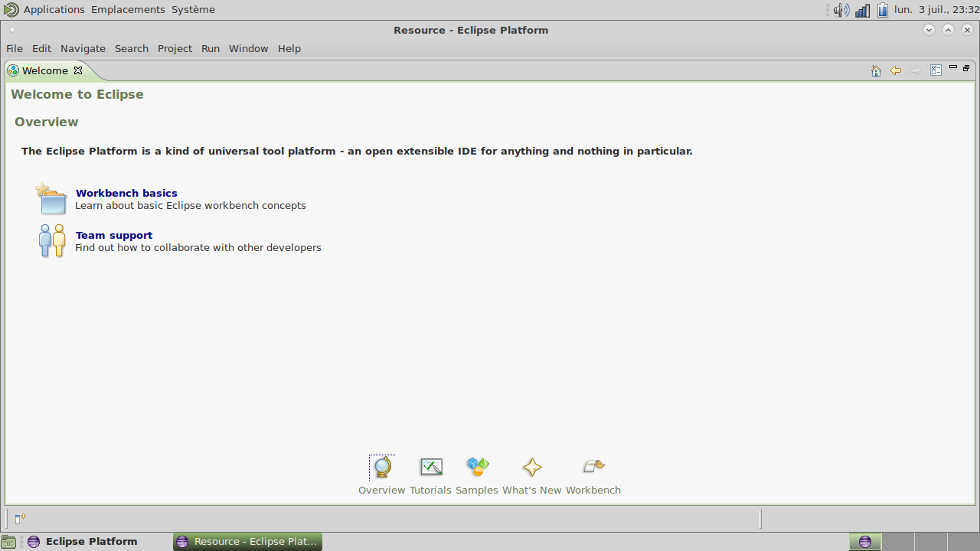This screenshot has height=551, width=980.
Task: Go to Tutorials page icon
Action: pos(431,467)
